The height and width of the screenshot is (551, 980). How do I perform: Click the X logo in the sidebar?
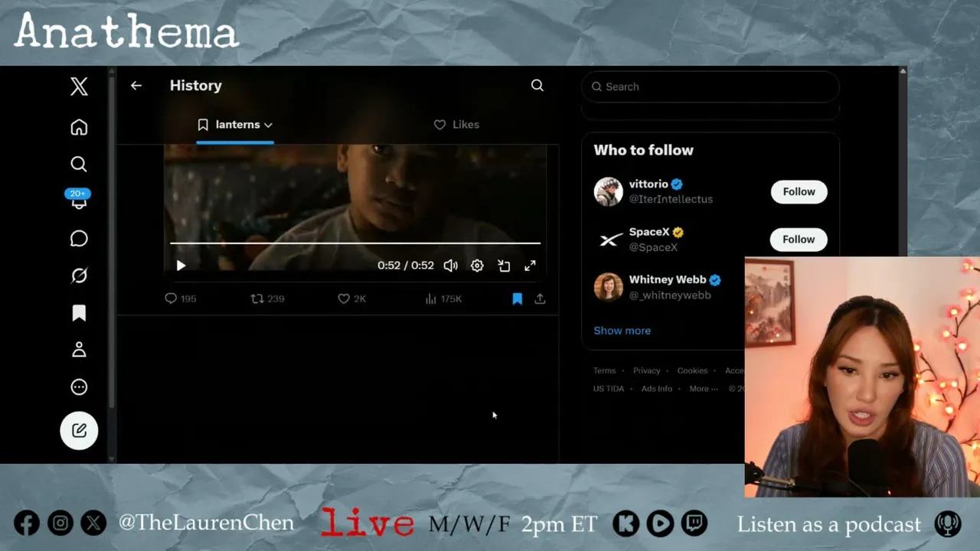click(x=79, y=86)
